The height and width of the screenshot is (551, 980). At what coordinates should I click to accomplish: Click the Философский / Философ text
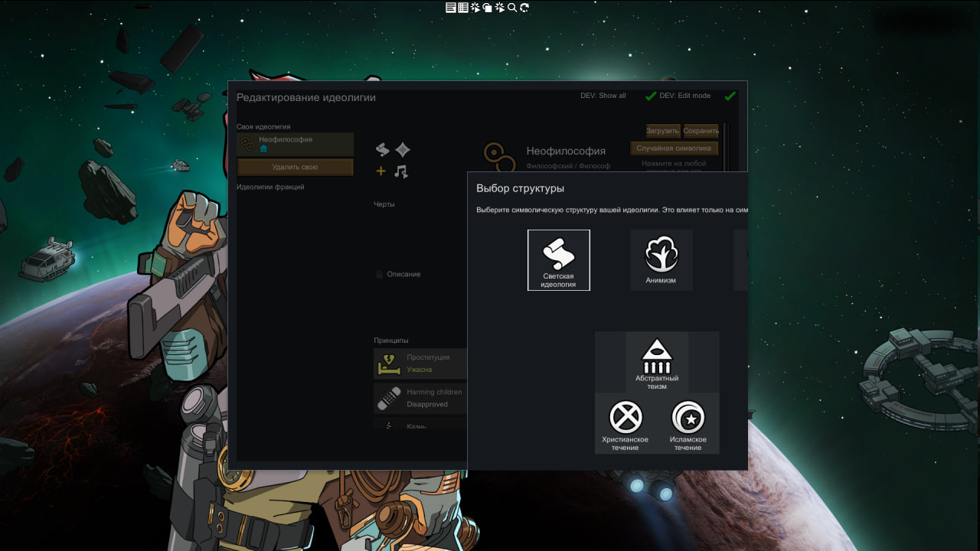coord(568,166)
